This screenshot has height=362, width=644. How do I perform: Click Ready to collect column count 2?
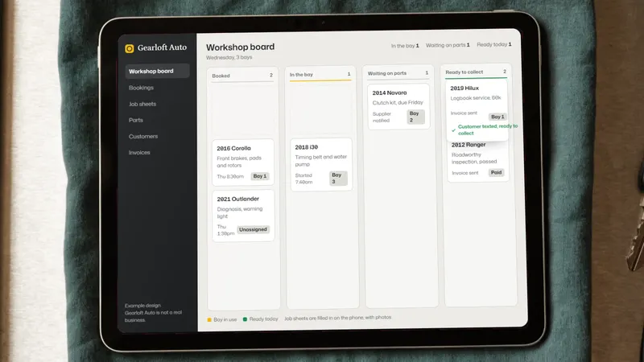click(505, 72)
